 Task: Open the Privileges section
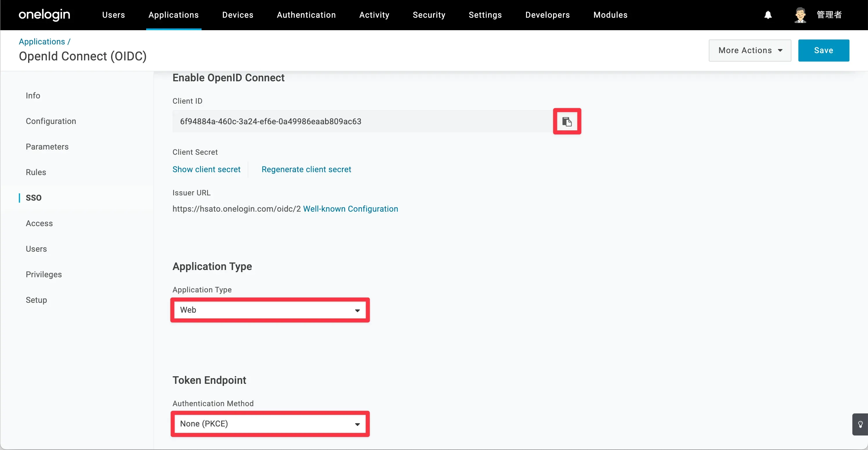44,274
